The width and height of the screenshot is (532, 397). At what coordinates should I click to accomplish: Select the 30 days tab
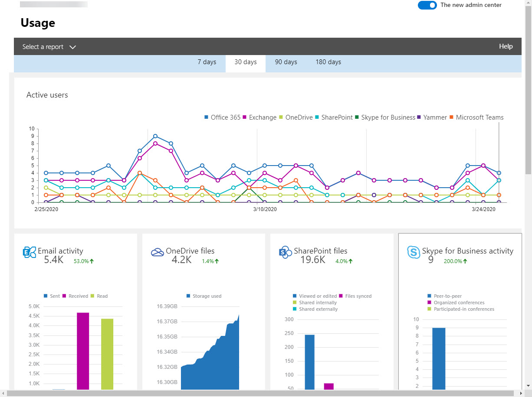246,63
